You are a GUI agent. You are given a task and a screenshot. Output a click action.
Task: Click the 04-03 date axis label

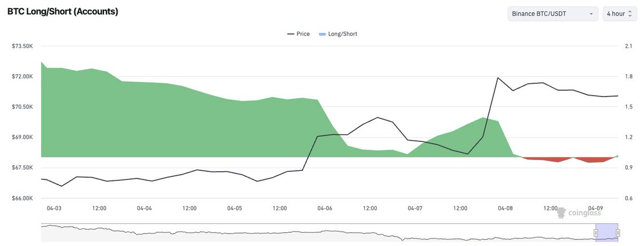coord(54,208)
